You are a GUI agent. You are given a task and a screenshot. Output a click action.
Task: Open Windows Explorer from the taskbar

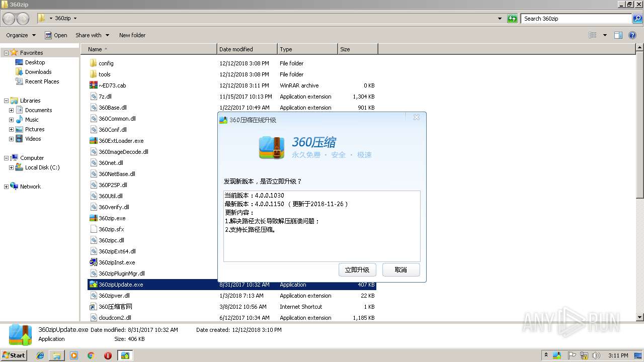click(57, 355)
